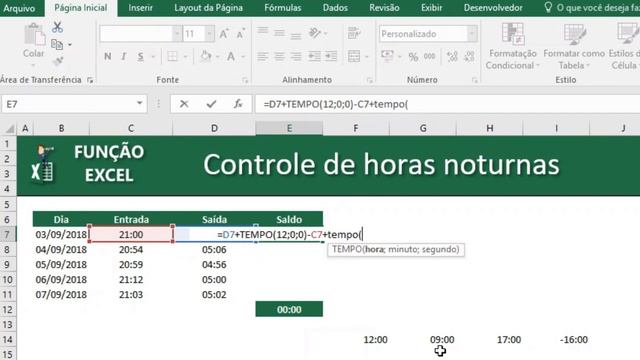Open Formatação Condicional menu
Screen dimensions: 640x360
coord(513,46)
